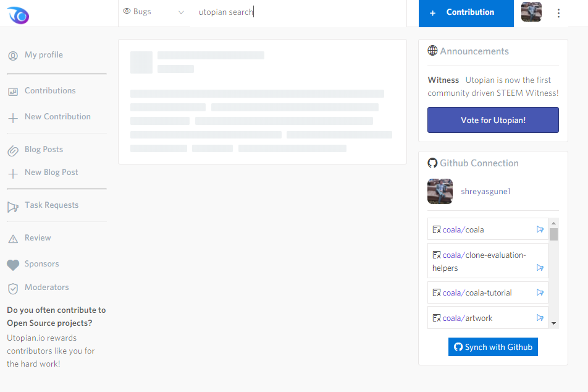
Task: Click the Vote for Utopian! button
Action: (493, 120)
